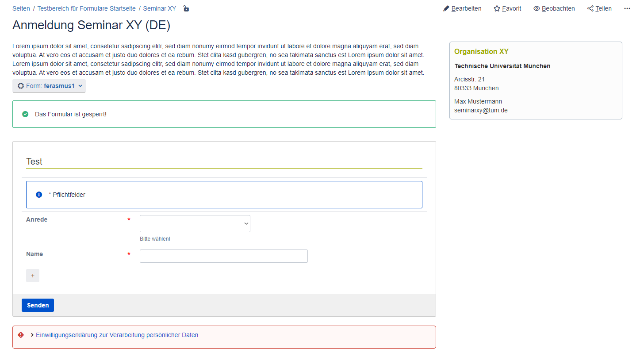644x357 pixels.
Task: Click into the Name input field
Action: 223,256
